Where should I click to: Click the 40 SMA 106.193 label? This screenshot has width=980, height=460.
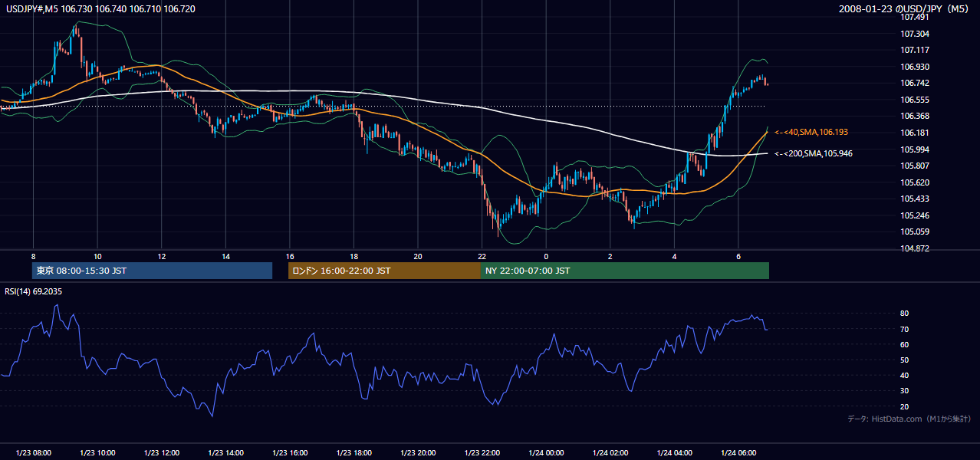click(811, 133)
